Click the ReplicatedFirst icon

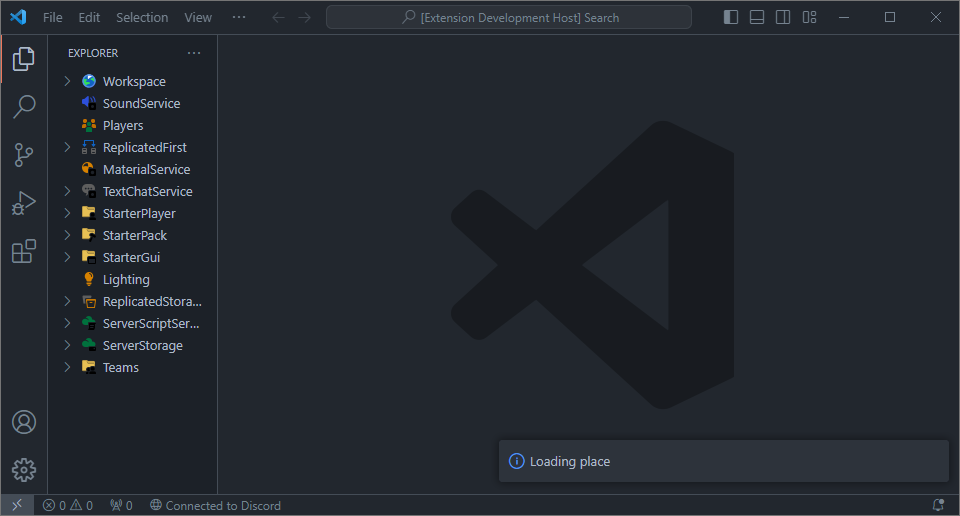89,147
